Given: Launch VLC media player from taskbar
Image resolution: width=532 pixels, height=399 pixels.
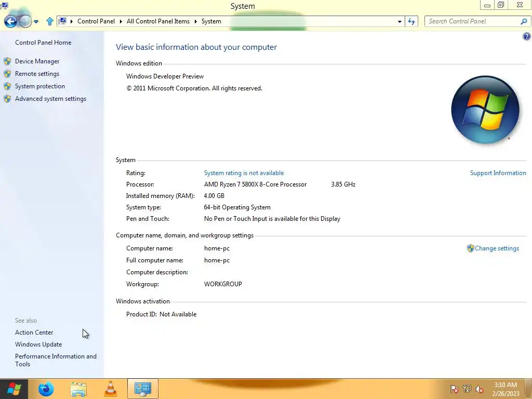Looking at the screenshot, I should pyautogui.click(x=111, y=389).
